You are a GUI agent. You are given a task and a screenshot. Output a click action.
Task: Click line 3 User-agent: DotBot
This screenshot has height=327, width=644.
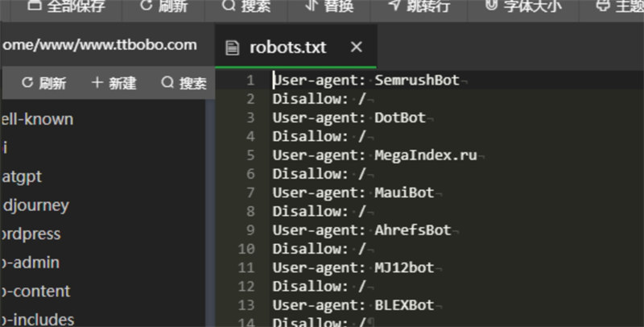(349, 118)
